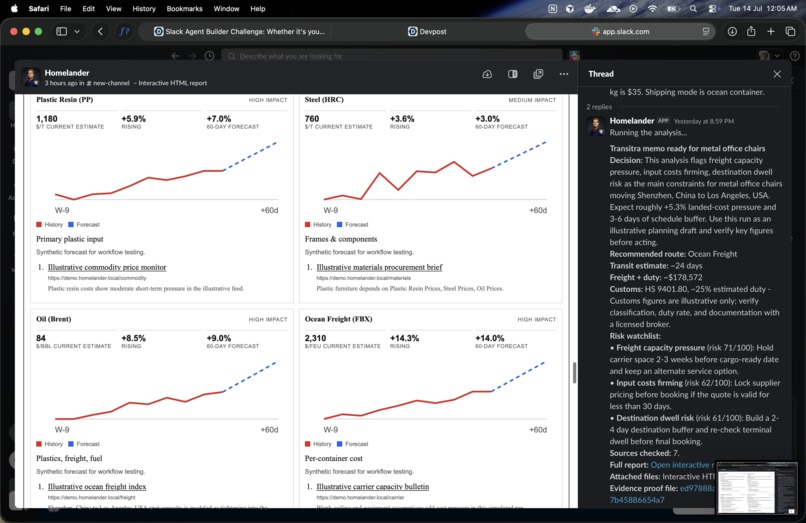Open Illustrative materials procurement brief link
The image size is (806, 523).
coord(379,267)
